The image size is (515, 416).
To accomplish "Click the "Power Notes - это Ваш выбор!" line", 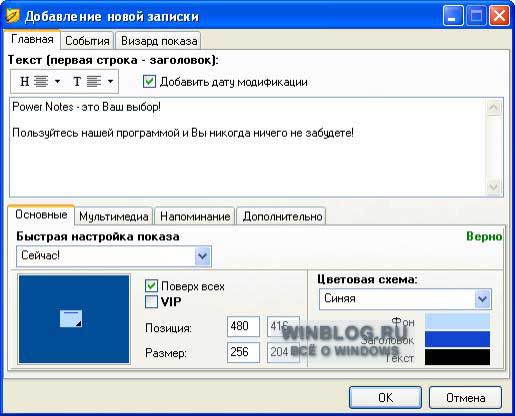I will (86, 107).
